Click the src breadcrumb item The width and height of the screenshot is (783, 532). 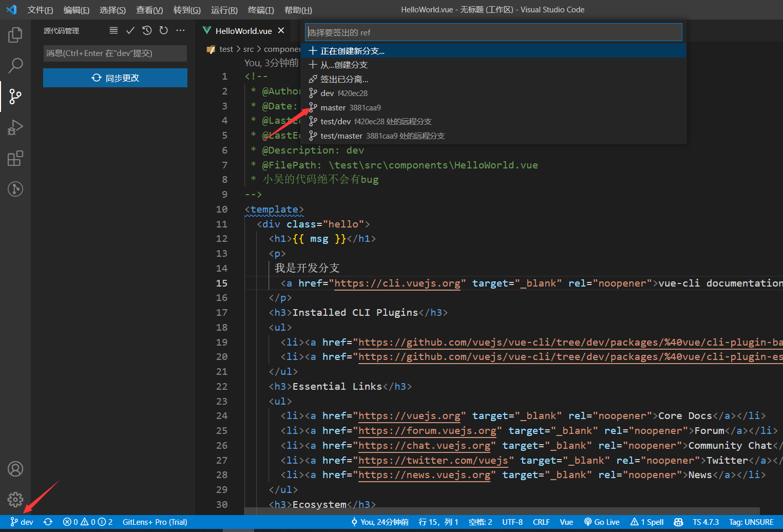click(x=249, y=49)
